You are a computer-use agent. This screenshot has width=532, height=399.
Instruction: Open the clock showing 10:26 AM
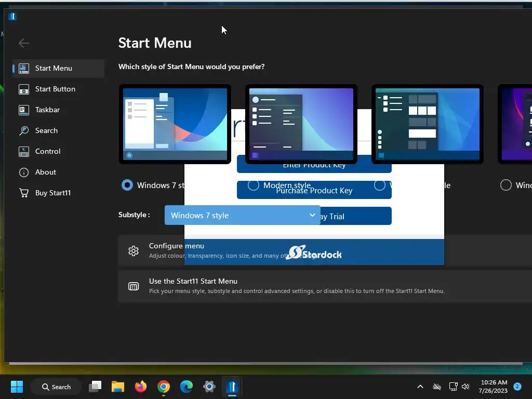tap(493, 387)
